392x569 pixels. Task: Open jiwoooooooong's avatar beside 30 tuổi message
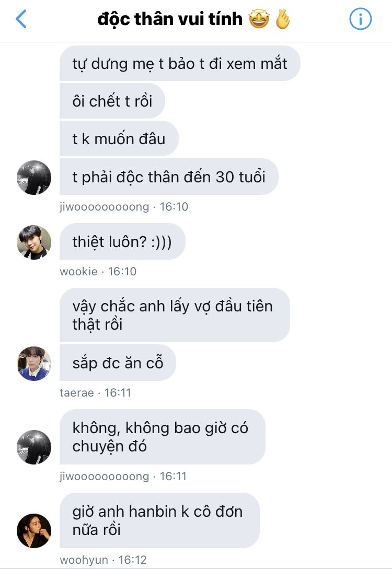click(34, 178)
